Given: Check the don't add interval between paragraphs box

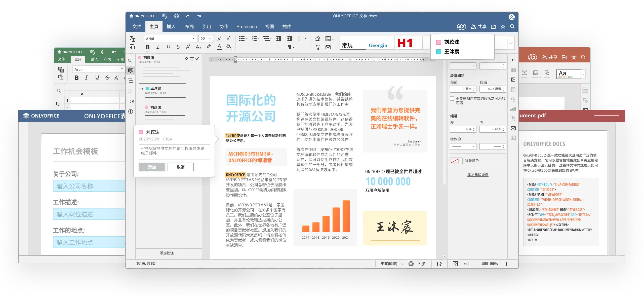Looking at the screenshot, I should click(452, 98).
